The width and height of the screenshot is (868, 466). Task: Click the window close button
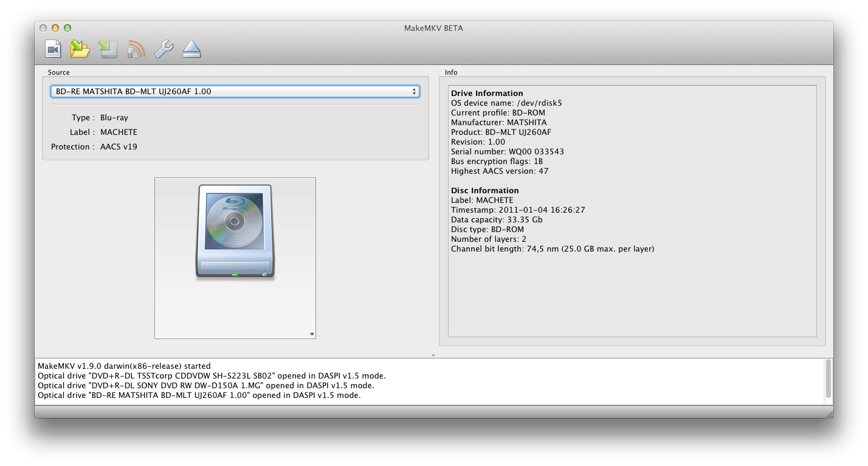pos(43,28)
